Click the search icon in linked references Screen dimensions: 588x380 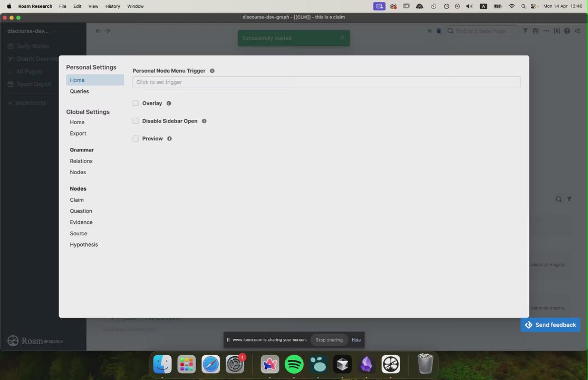coord(559,199)
